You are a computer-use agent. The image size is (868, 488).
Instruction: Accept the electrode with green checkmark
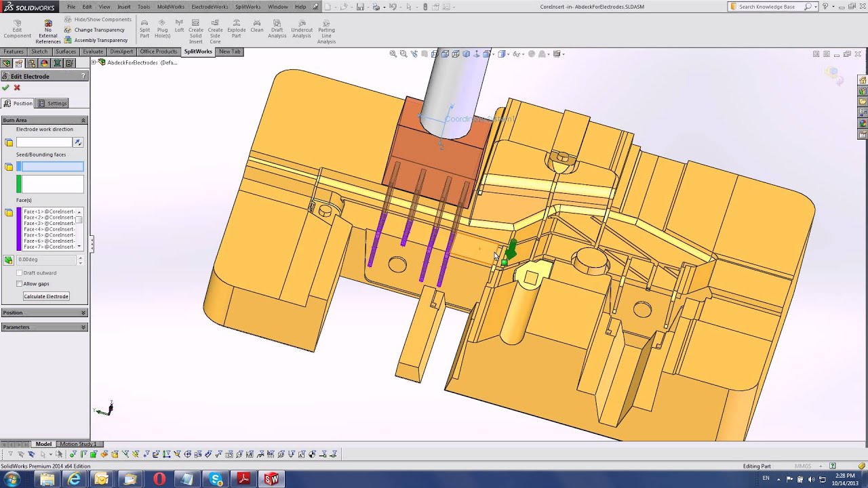[x=6, y=87]
